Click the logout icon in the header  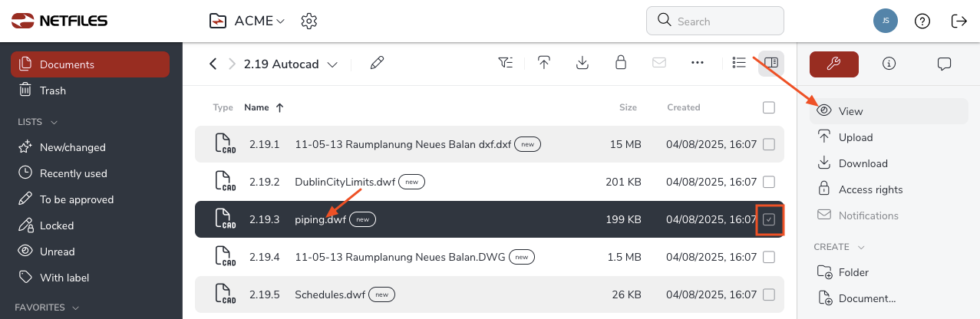pyautogui.click(x=959, y=21)
